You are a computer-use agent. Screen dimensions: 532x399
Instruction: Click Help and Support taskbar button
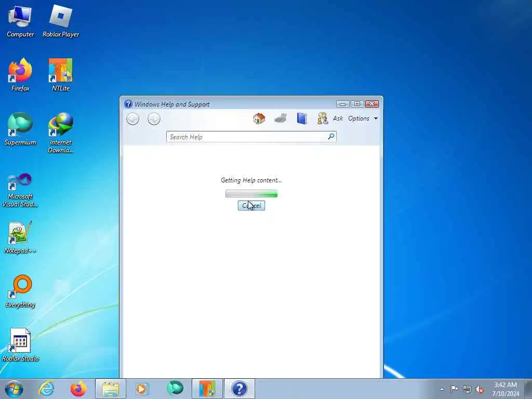(x=240, y=389)
